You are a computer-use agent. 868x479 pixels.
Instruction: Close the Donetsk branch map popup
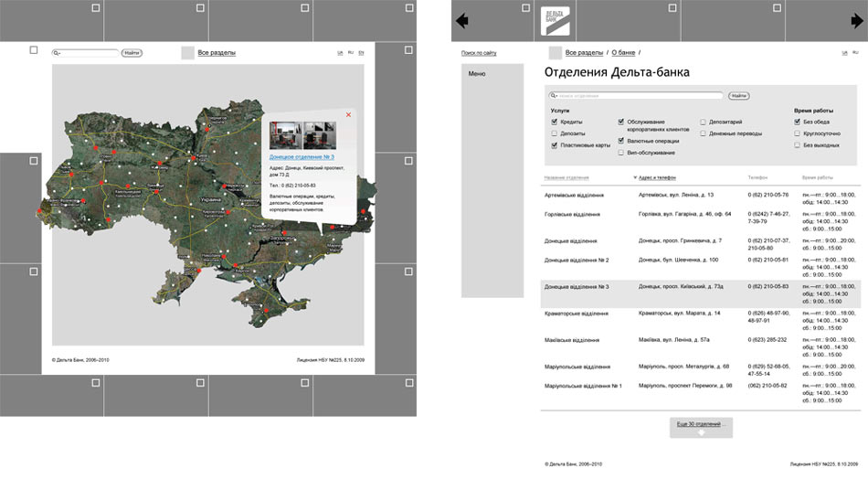coord(348,114)
